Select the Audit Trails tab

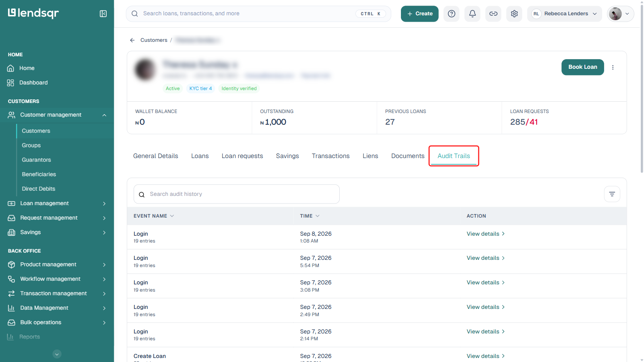[454, 156]
